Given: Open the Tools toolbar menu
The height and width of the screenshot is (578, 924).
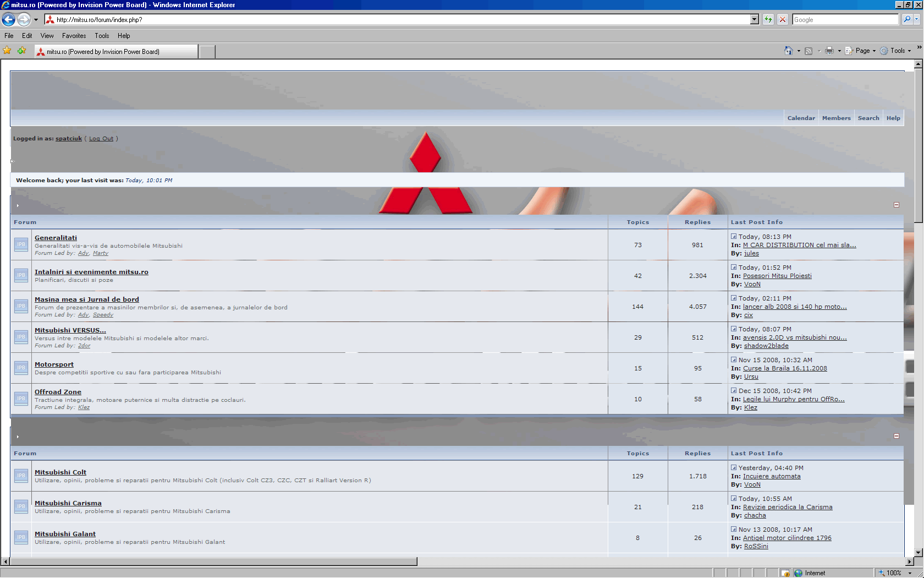Looking at the screenshot, I should point(896,51).
